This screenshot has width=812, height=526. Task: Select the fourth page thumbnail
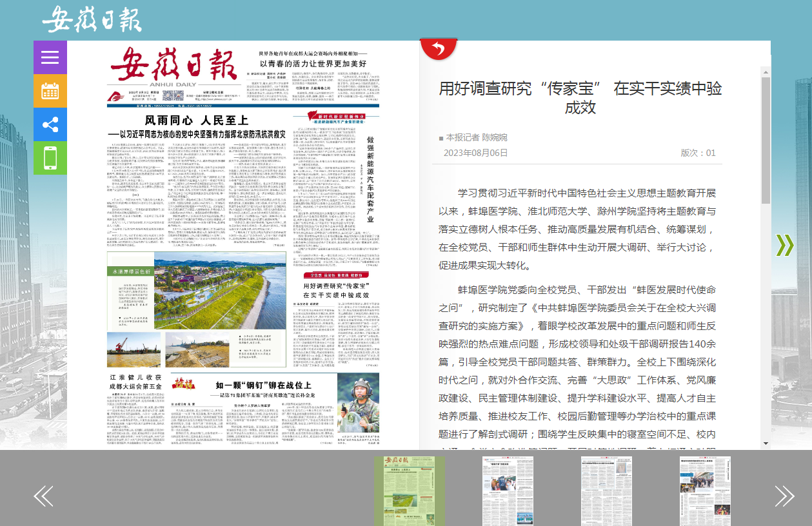(706, 491)
